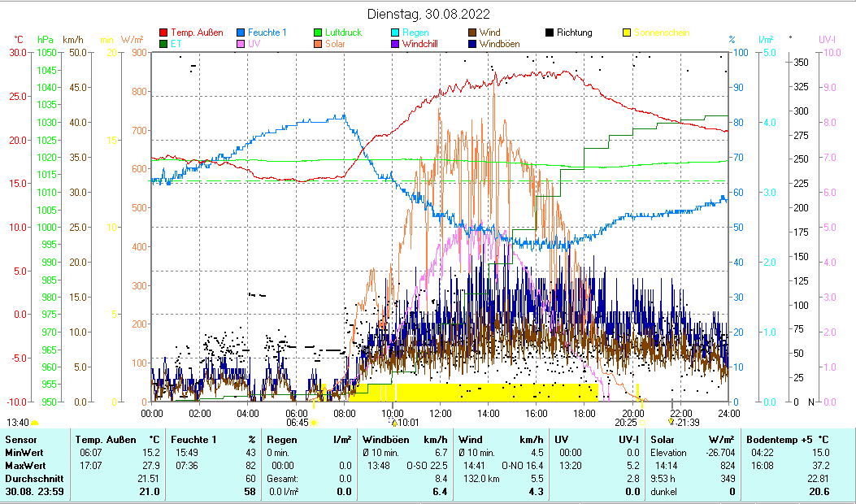The image size is (856, 504).
Task: Click the red Temp. Außen legend swatch
Action: tap(163, 33)
